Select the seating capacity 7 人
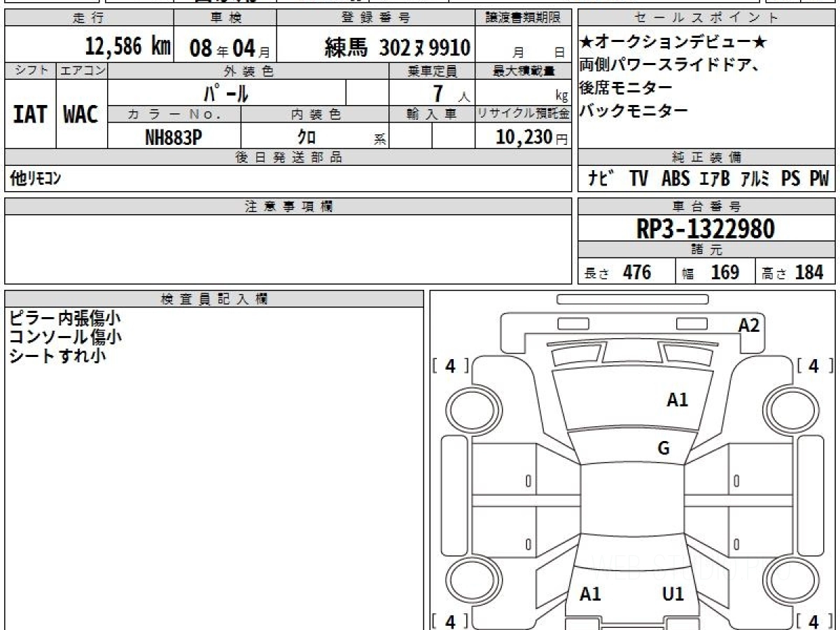Image resolution: width=840 pixels, height=630 pixels. pos(451,92)
